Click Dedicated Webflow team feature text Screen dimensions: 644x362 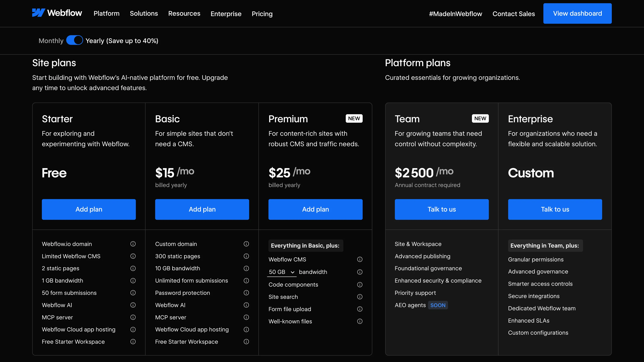pyautogui.click(x=542, y=308)
